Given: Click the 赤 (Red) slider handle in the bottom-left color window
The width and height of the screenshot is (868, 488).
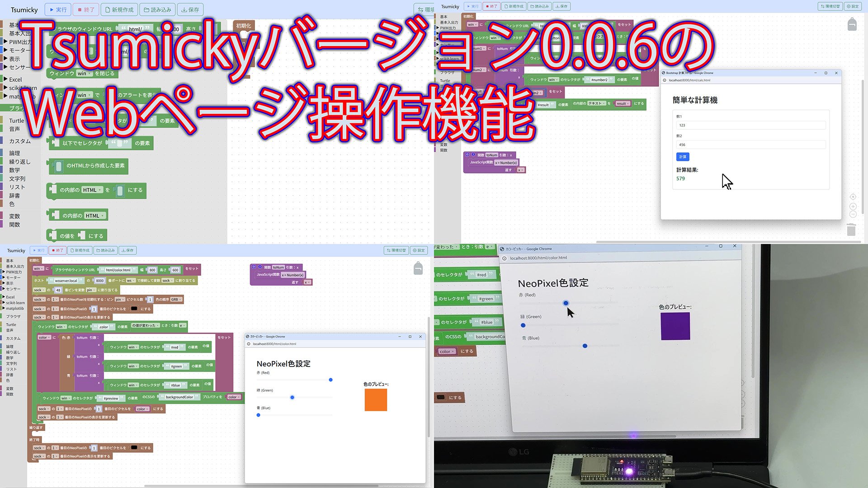Looking at the screenshot, I should (x=331, y=380).
